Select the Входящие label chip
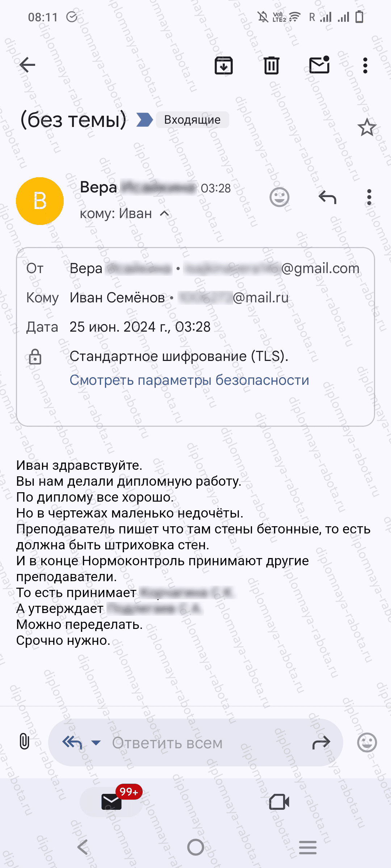 click(192, 120)
